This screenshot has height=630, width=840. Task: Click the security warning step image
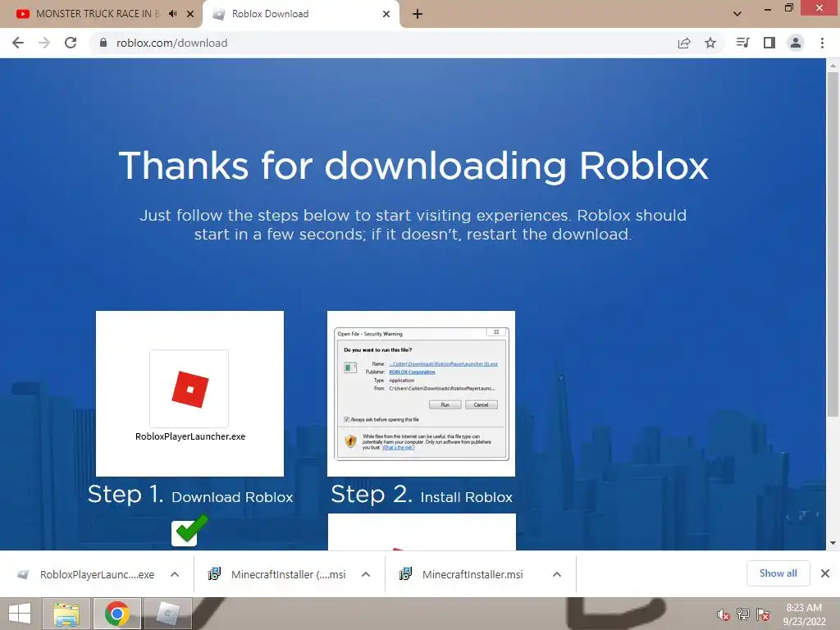click(x=421, y=394)
